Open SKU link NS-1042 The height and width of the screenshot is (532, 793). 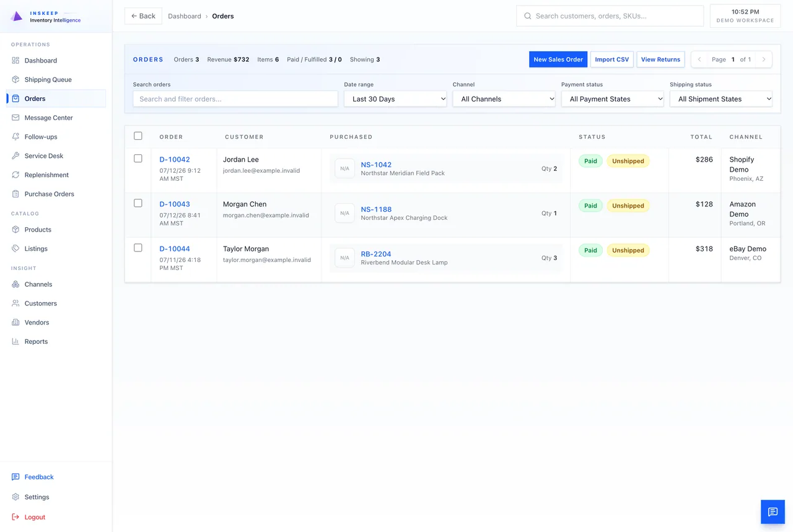click(x=376, y=165)
